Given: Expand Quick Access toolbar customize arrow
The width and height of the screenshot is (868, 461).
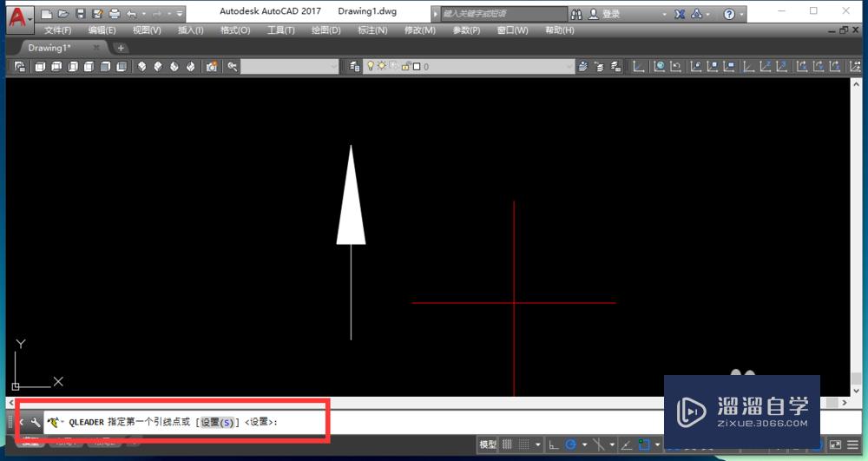Looking at the screenshot, I should pyautogui.click(x=180, y=14).
